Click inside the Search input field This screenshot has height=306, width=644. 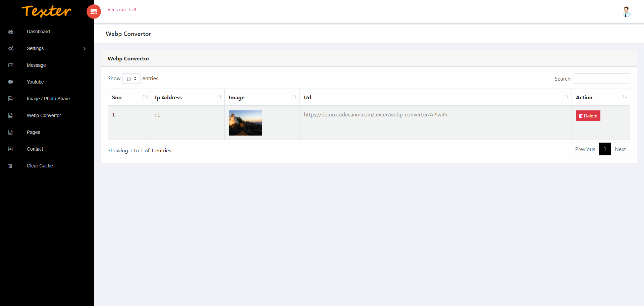click(602, 79)
